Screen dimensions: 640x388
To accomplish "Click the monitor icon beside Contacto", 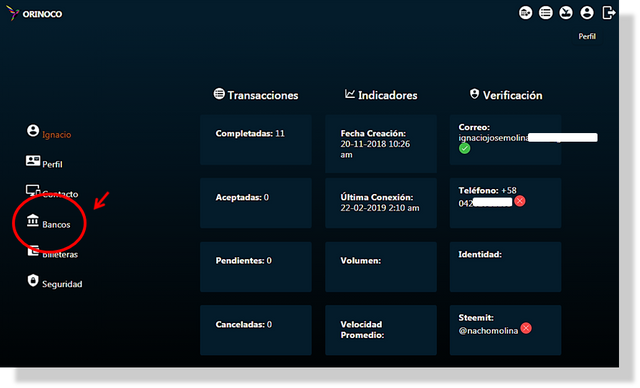I will coord(33,190).
